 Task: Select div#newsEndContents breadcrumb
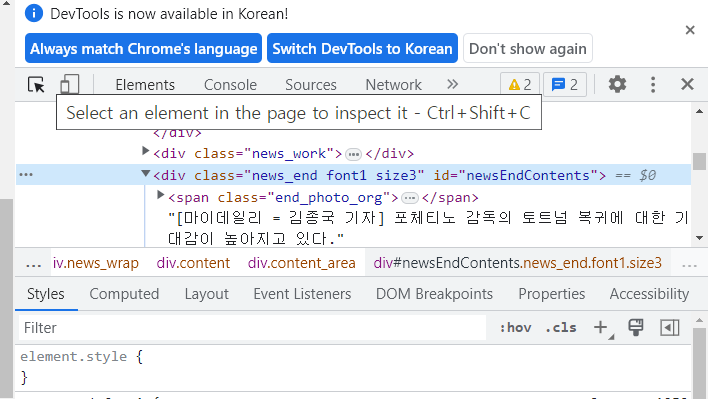click(x=517, y=263)
